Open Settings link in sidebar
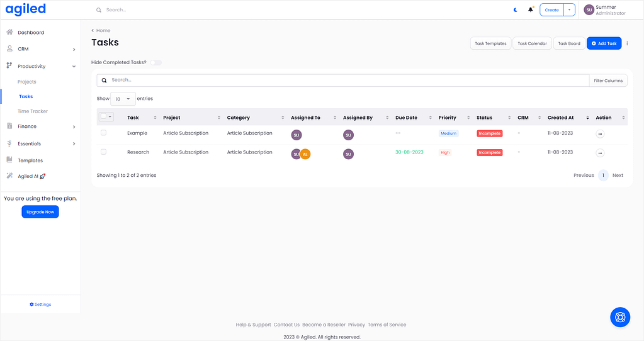Image resolution: width=644 pixels, height=341 pixels. (x=40, y=305)
